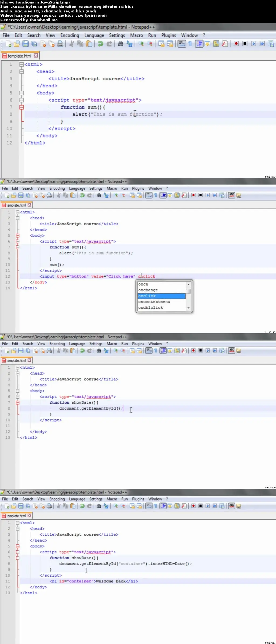Collapse function sum() fold marker in first frame
The image size is (276, 644).
pyautogui.click(x=22, y=107)
